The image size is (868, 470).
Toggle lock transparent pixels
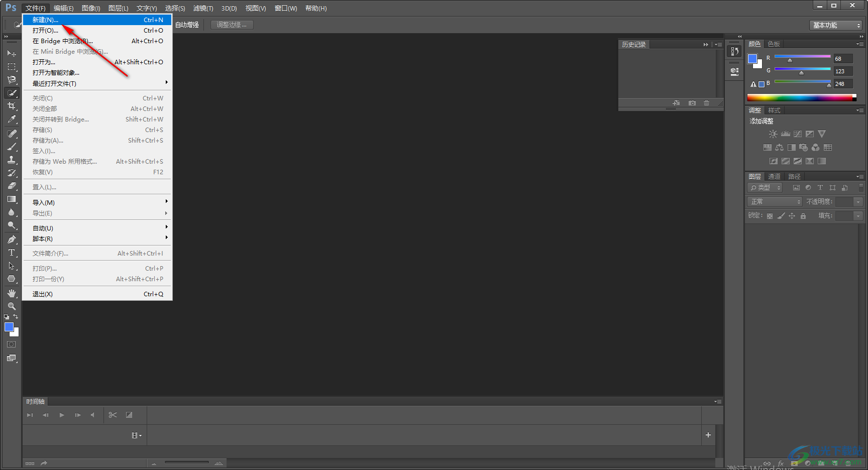(x=770, y=216)
